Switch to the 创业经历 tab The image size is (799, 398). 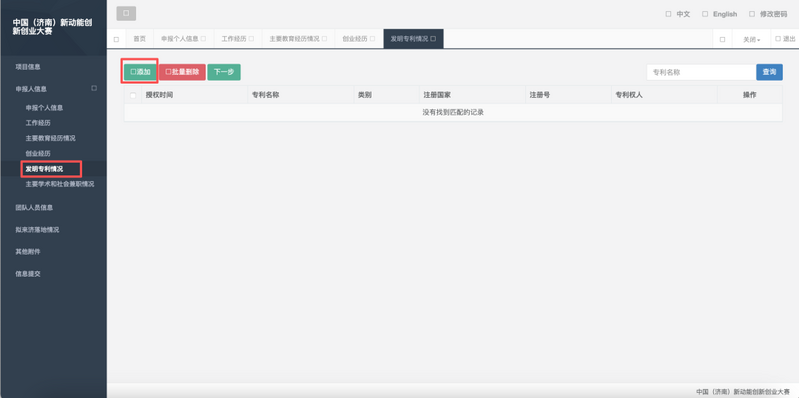355,39
